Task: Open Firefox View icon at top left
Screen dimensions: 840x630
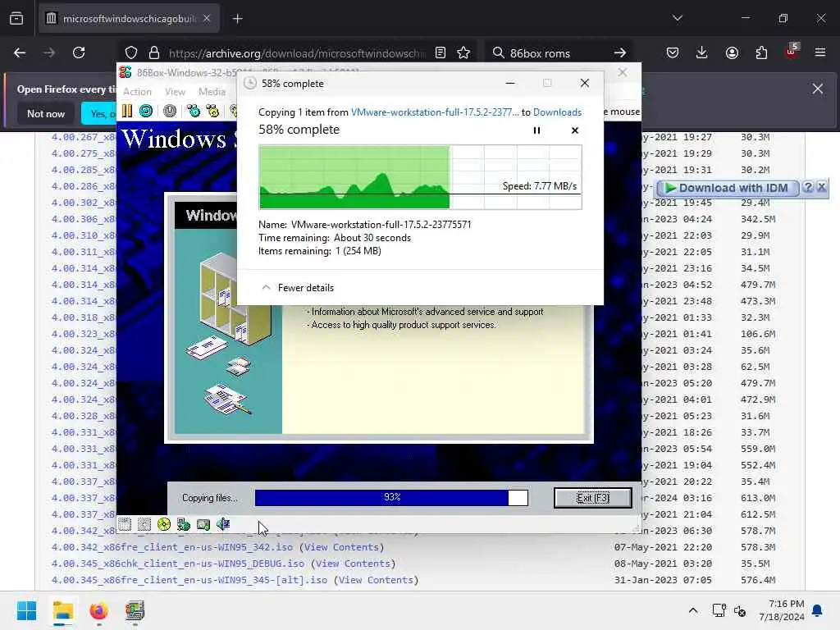Action: [16, 19]
